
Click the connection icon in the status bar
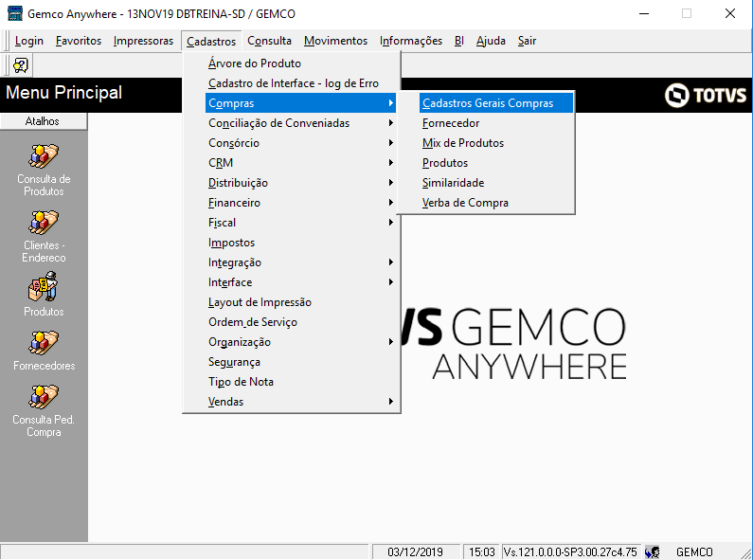pos(653,552)
